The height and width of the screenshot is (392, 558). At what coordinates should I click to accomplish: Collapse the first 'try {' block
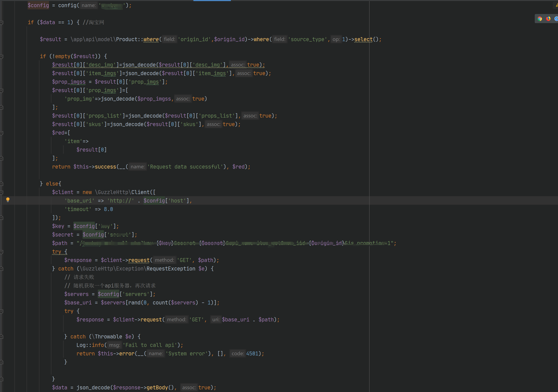[2, 252]
